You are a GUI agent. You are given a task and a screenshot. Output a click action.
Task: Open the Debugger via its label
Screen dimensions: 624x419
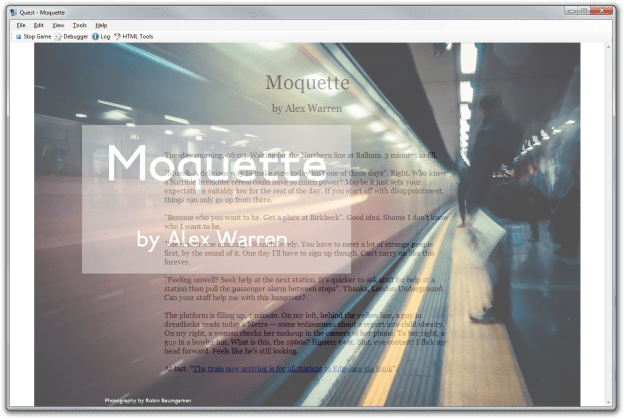[76, 37]
